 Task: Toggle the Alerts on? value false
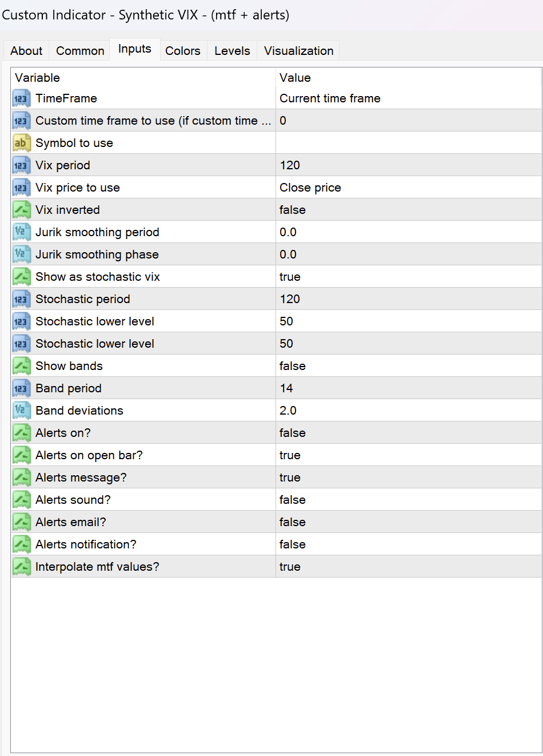[x=293, y=433]
